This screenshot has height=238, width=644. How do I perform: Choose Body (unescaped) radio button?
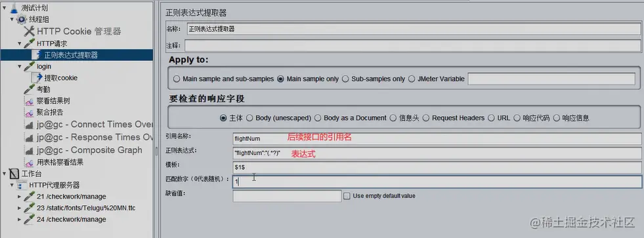click(x=249, y=118)
